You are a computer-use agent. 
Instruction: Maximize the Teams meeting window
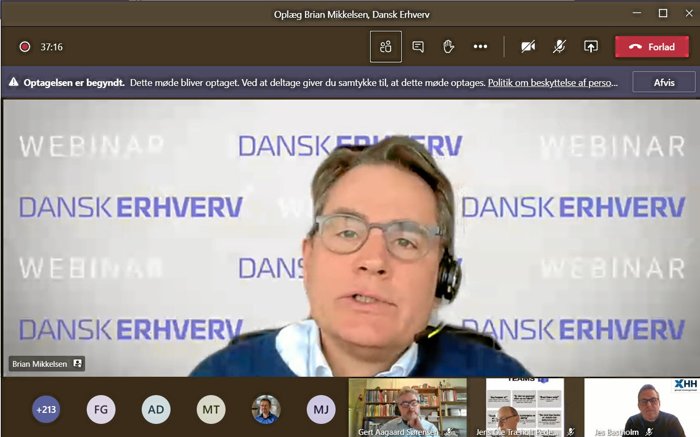663,14
